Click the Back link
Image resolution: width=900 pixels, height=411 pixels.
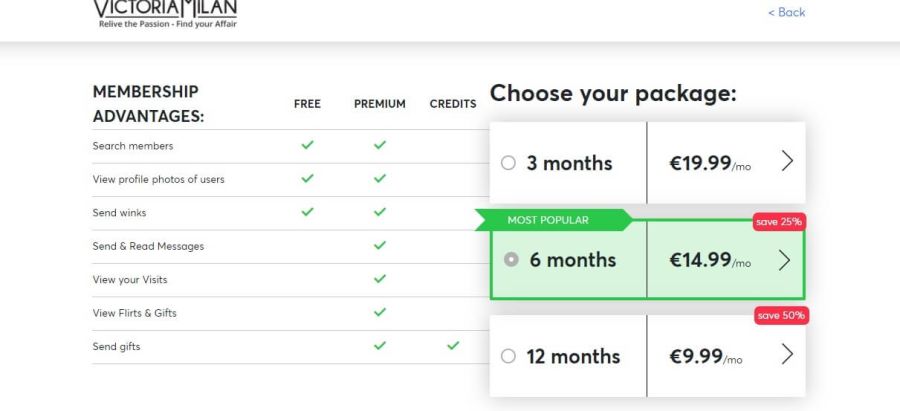coord(786,12)
